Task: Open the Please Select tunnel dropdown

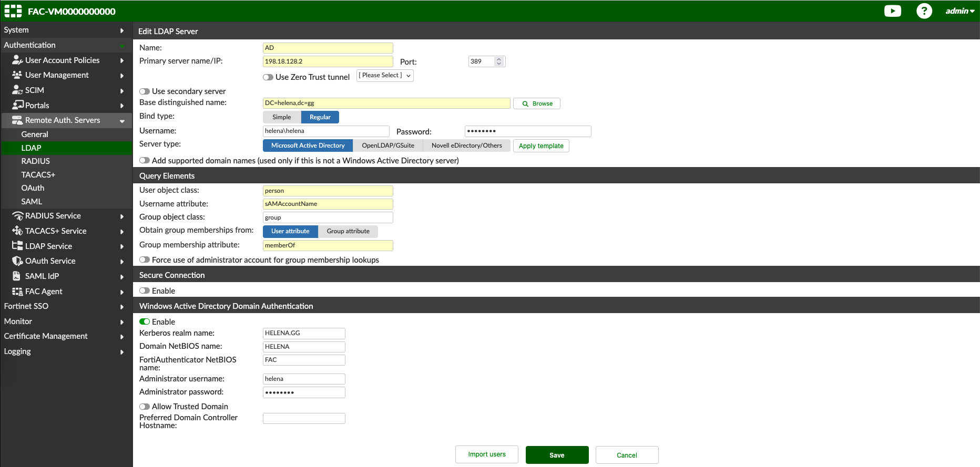Action: (385, 76)
